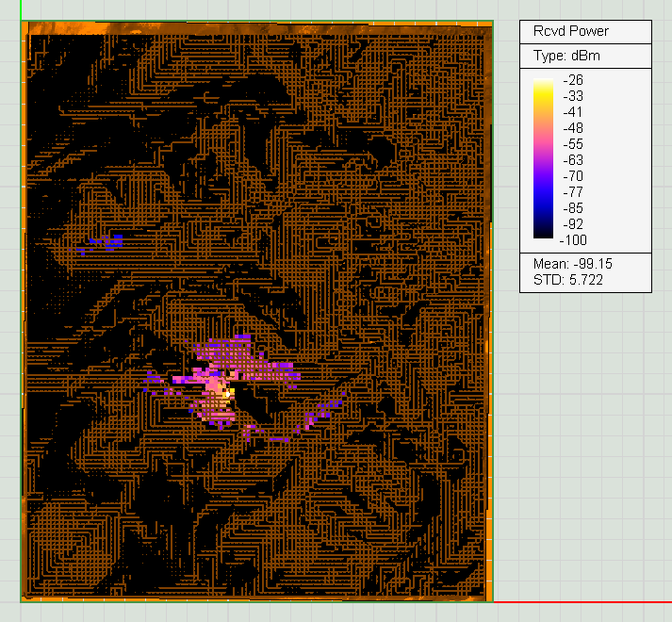
Task: Pick the blue section of the color bar
Action: tap(543, 196)
